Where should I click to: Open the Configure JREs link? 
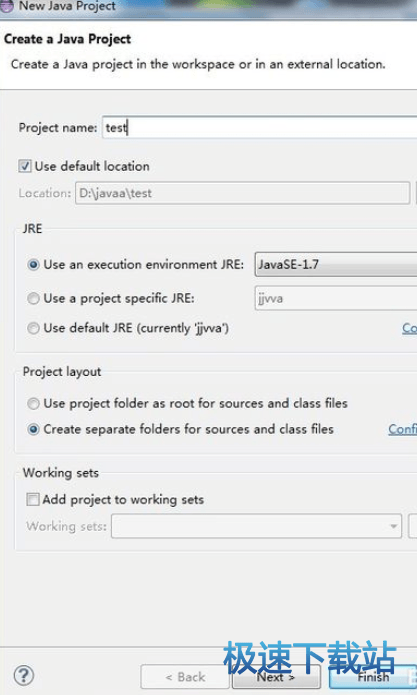[409, 328]
